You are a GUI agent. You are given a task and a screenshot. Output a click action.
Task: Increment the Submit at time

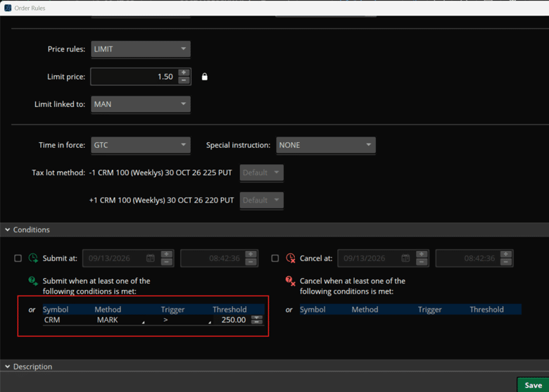pos(251,254)
